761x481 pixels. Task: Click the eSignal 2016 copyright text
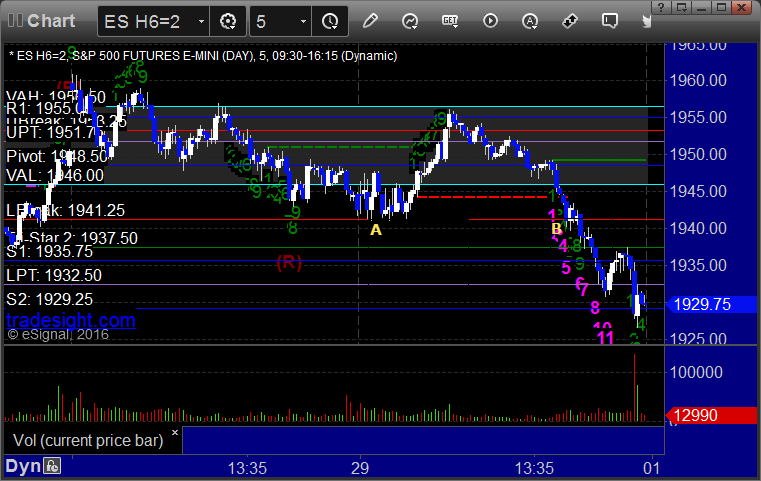[x=58, y=334]
